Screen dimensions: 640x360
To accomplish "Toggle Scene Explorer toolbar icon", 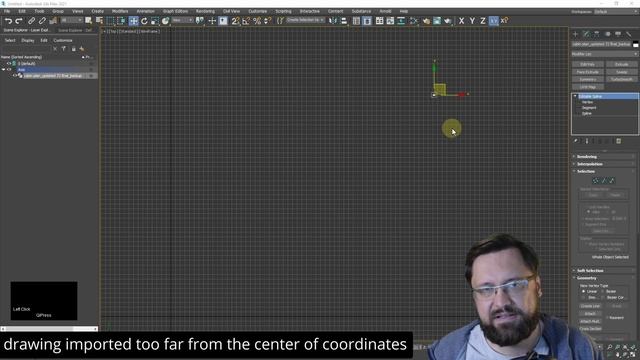I will pos(356,20).
